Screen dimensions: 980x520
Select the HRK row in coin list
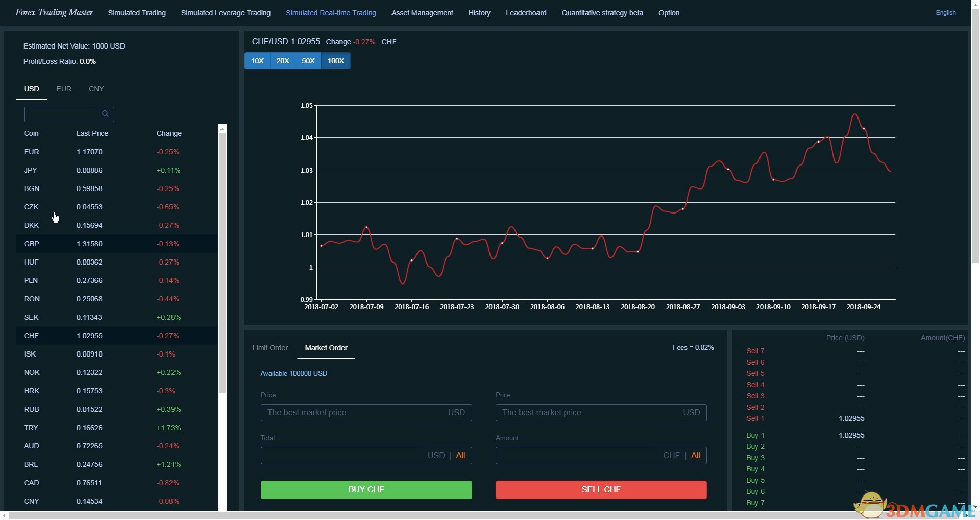[116, 391]
